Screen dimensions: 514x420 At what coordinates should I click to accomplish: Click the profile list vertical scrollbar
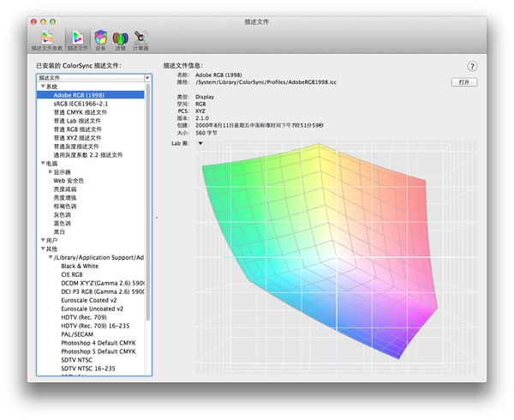pyautogui.click(x=148, y=201)
